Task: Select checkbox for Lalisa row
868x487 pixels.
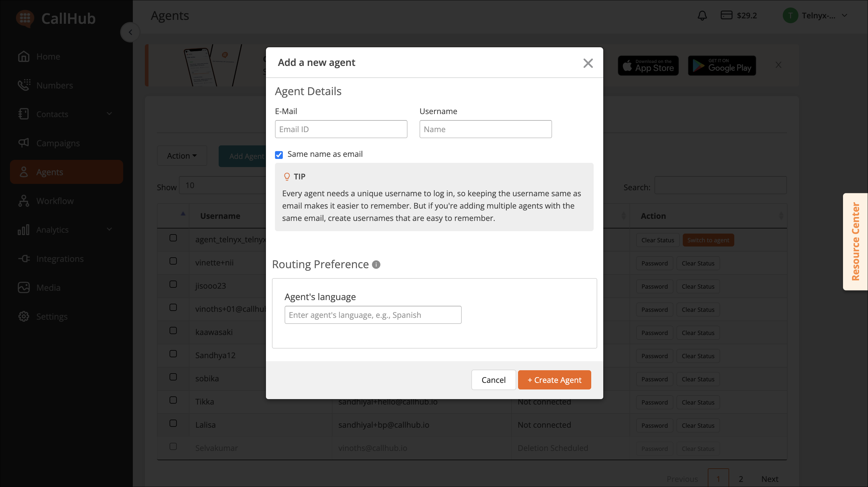Action: click(173, 423)
